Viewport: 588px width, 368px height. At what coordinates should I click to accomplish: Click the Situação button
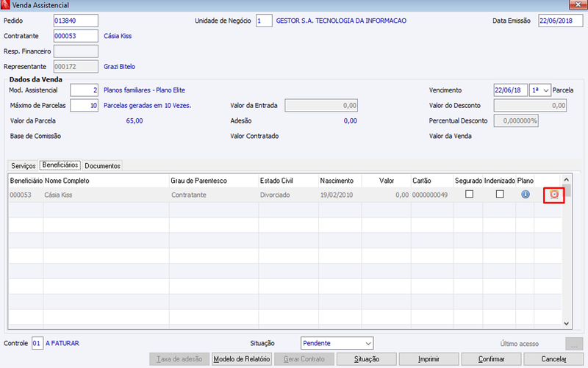click(366, 359)
